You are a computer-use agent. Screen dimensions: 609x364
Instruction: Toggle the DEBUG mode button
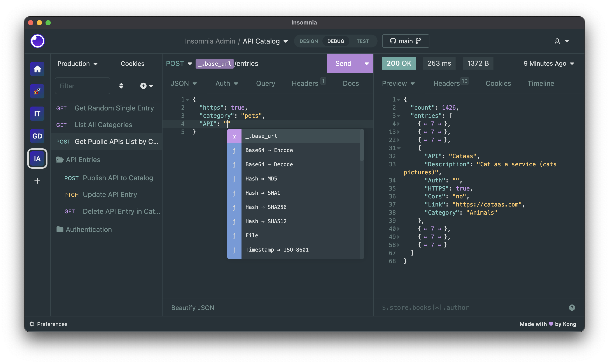[335, 41]
